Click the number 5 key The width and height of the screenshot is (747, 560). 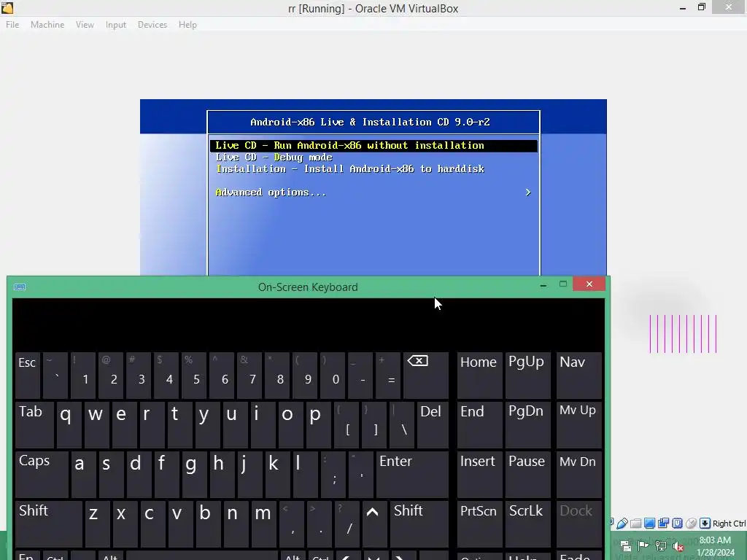tap(194, 376)
